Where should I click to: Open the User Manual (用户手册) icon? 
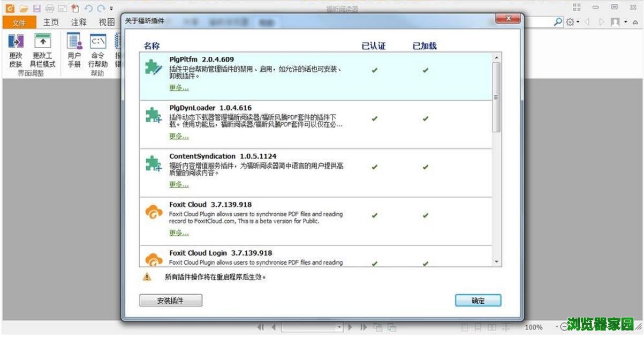(74, 42)
